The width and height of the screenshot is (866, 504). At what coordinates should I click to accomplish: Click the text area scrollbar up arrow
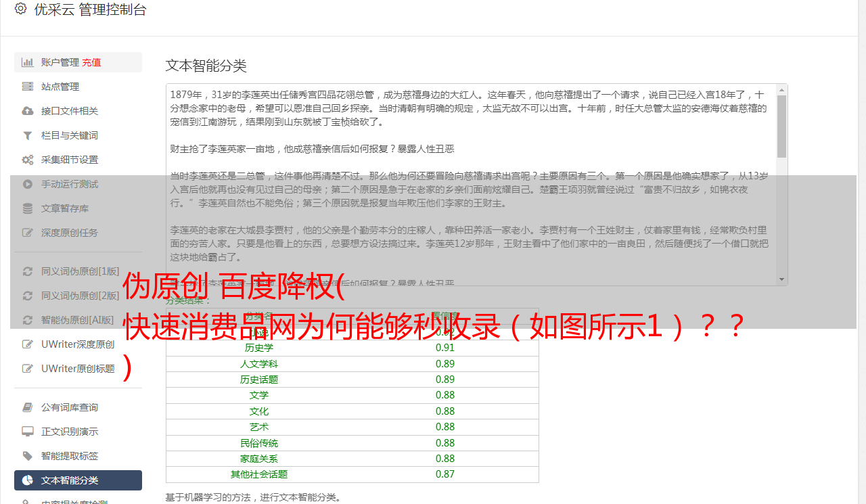click(x=782, y=90)
